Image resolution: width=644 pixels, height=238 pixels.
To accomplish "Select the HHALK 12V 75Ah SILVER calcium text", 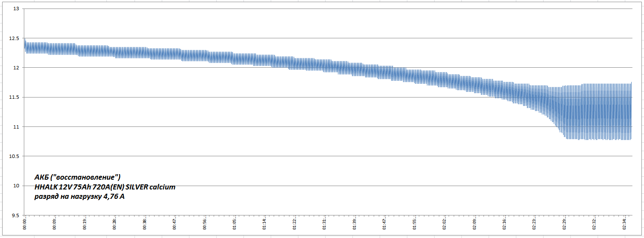I will click(x=105, y=187).
